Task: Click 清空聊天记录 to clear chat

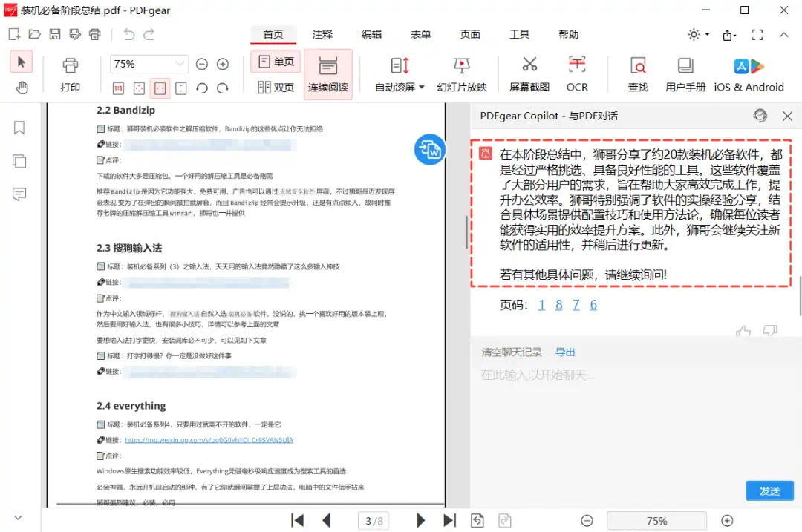Action: (512, 352)
